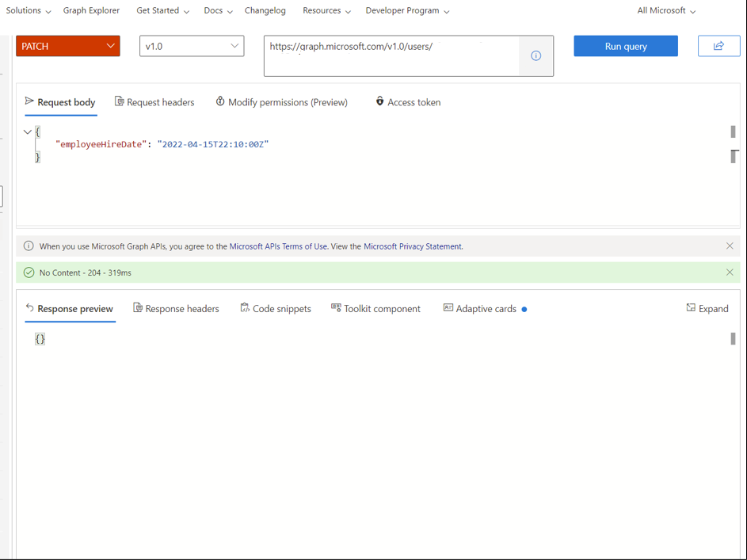Image resolution: width=747 pixels, height=560 pixels.
Task: Expand the Get Started menu
Action: pos(162,10)
